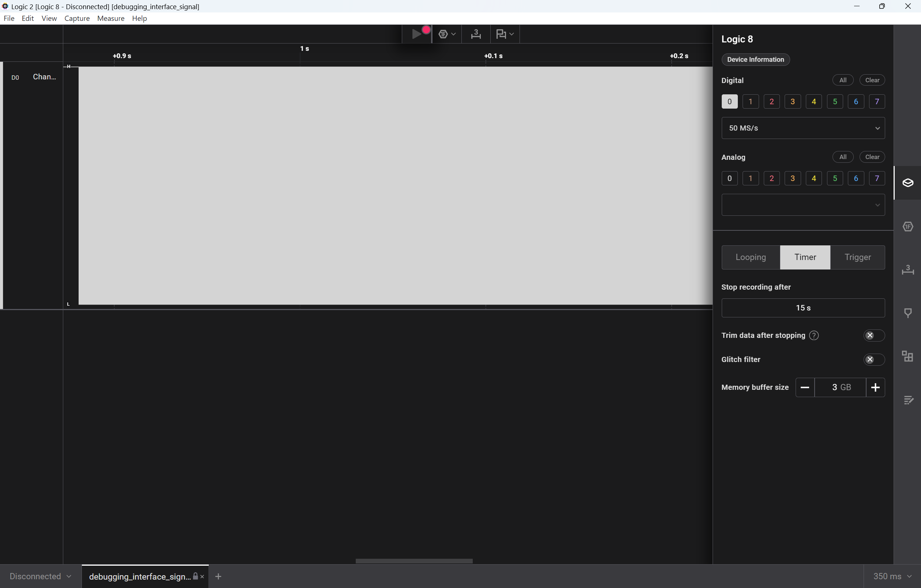Open the Timing Markers sidebar icon
921x588 pixels.
coord(907,270)
